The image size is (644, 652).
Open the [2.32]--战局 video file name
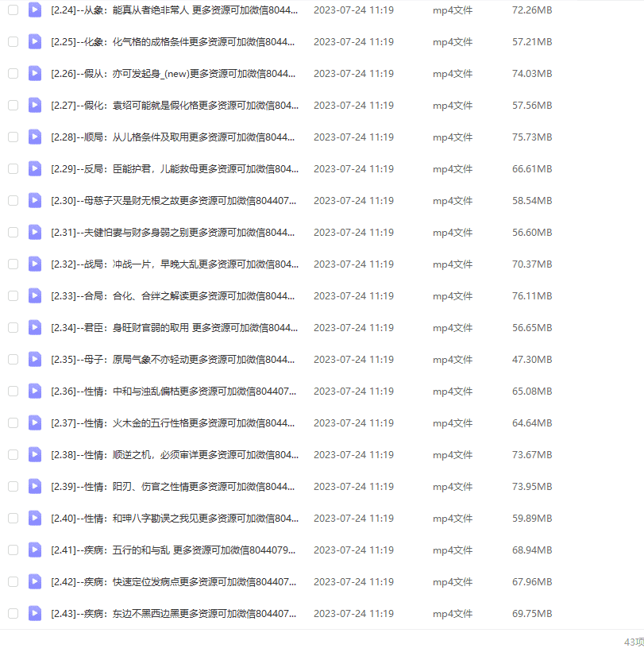click(175, 264)
